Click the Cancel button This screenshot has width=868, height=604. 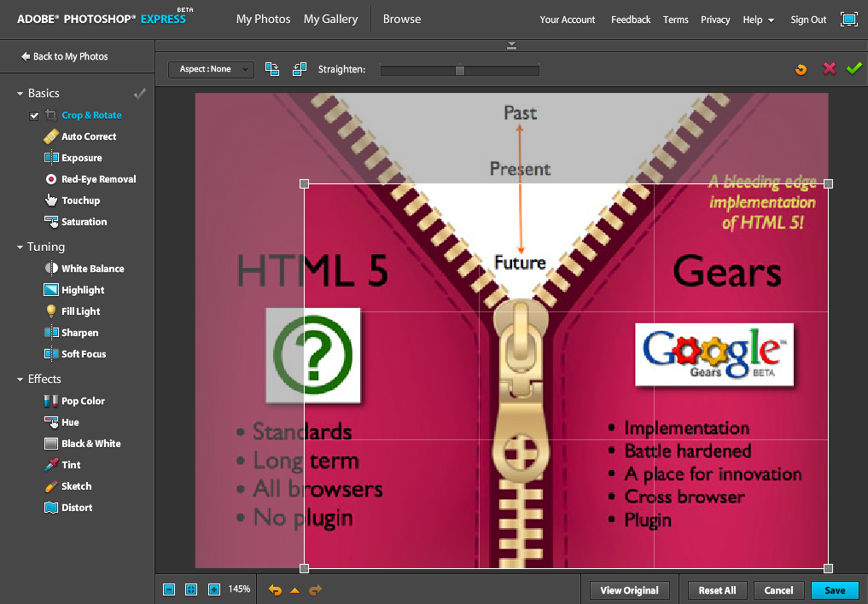778,590
